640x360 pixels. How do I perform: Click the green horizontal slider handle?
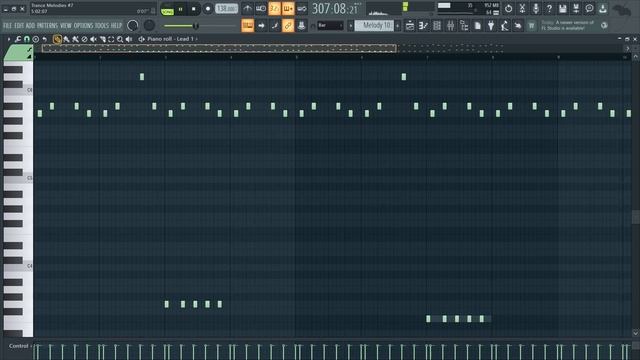[x=196, y=26]
